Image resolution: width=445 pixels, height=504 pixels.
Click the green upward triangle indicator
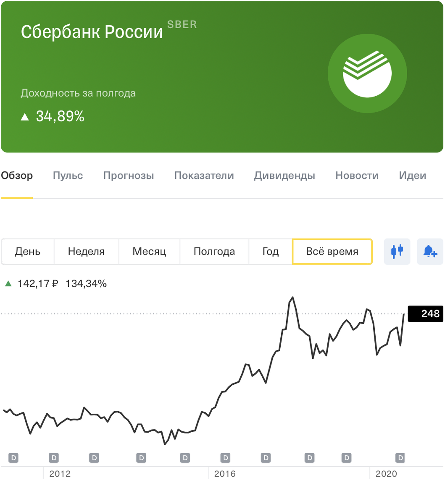click(x=8, y=283)
